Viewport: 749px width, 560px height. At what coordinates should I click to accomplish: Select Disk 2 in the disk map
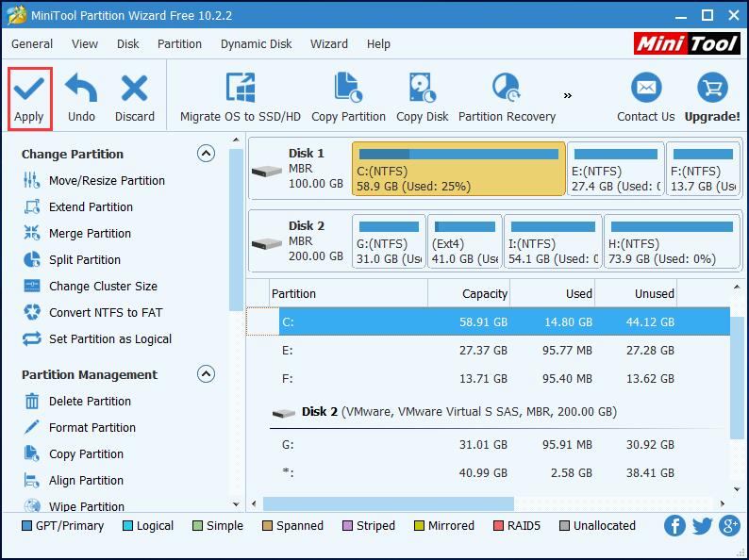[x=299, y=241]
